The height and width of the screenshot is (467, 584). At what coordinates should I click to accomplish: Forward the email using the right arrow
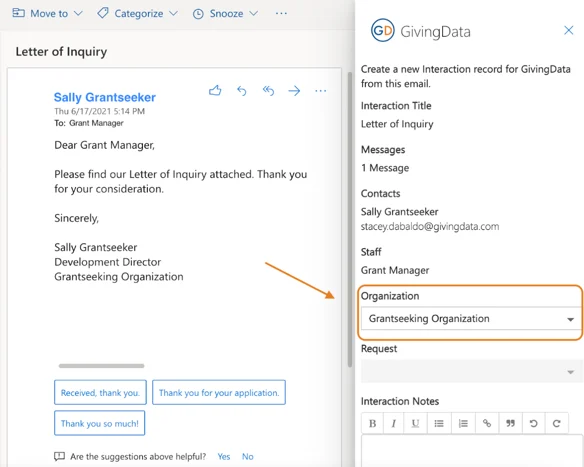(x=294, y=90)
